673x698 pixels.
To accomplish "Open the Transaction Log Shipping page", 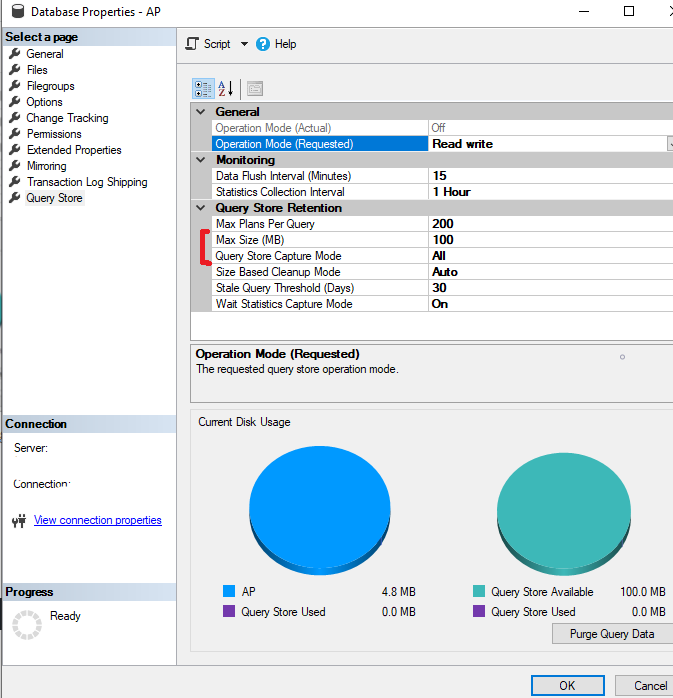I will (87, 182).
